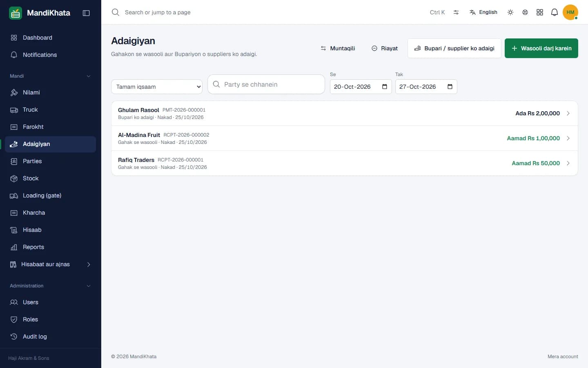Open the Rafiq Traders receipt row
The width and height of the screenshot is (588, 368).
(344, 163)
